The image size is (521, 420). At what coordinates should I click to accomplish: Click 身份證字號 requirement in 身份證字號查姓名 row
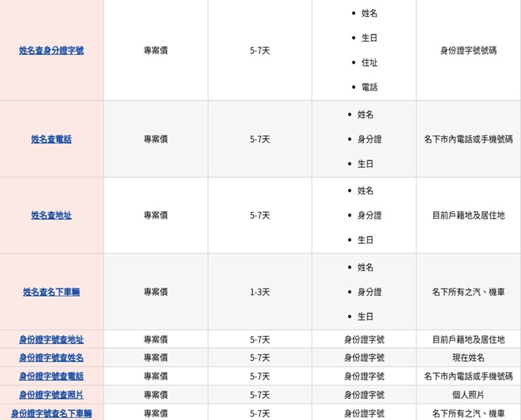click(364, 358)
